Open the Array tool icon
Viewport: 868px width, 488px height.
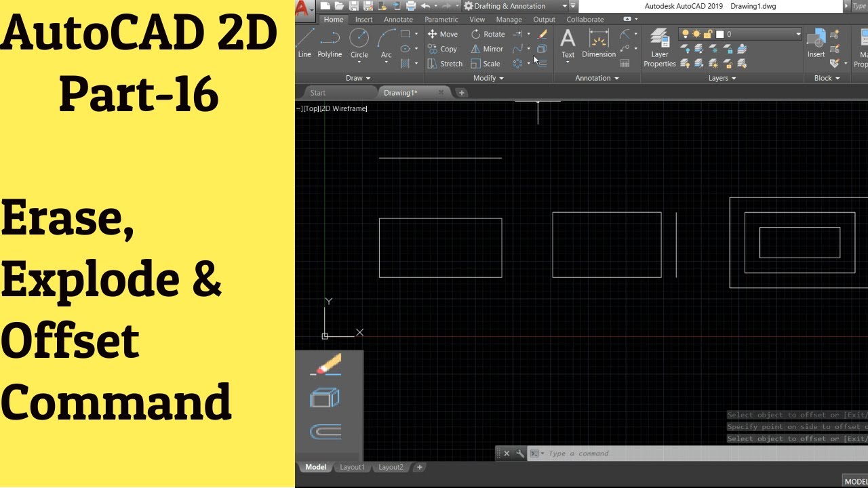pos(518,64)
